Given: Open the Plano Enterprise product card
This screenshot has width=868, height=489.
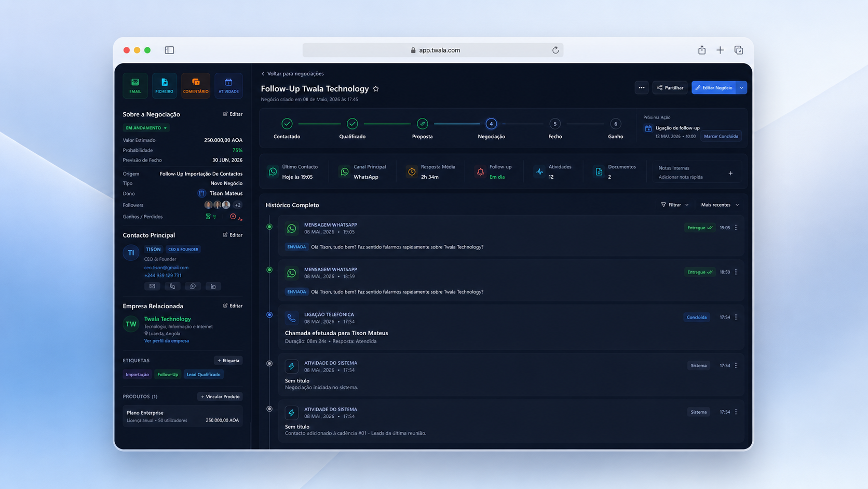Looking at the screenshot, I should 183,416.
